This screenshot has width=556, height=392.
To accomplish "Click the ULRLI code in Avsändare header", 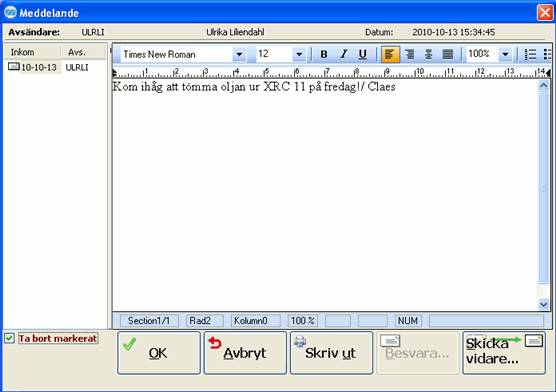I will click(x=93, y=32).
